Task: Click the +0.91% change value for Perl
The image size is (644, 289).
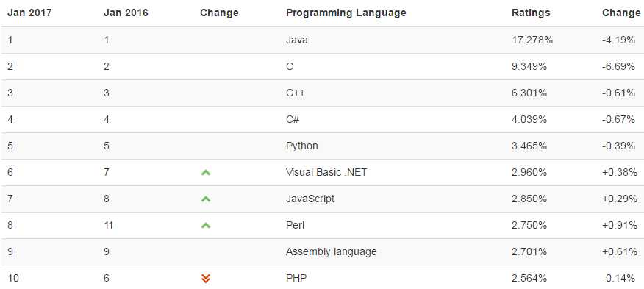Action: pos(620,225)
